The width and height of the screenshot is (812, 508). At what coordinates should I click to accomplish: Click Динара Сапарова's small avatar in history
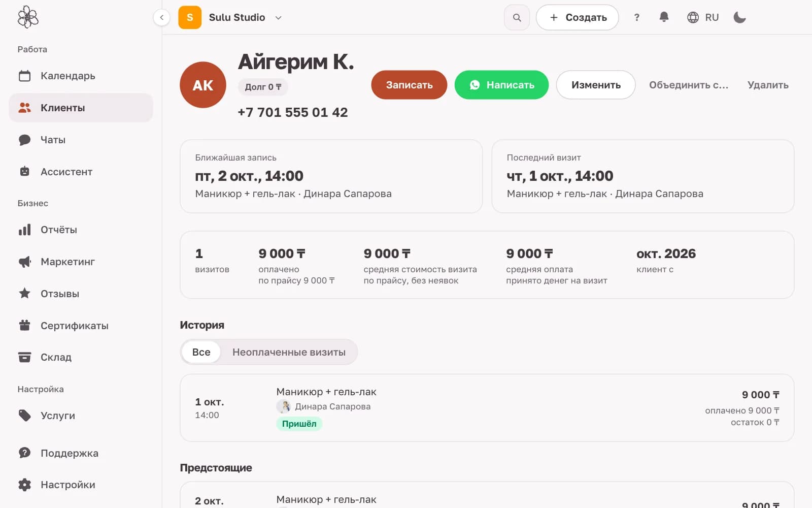(283, 406)
